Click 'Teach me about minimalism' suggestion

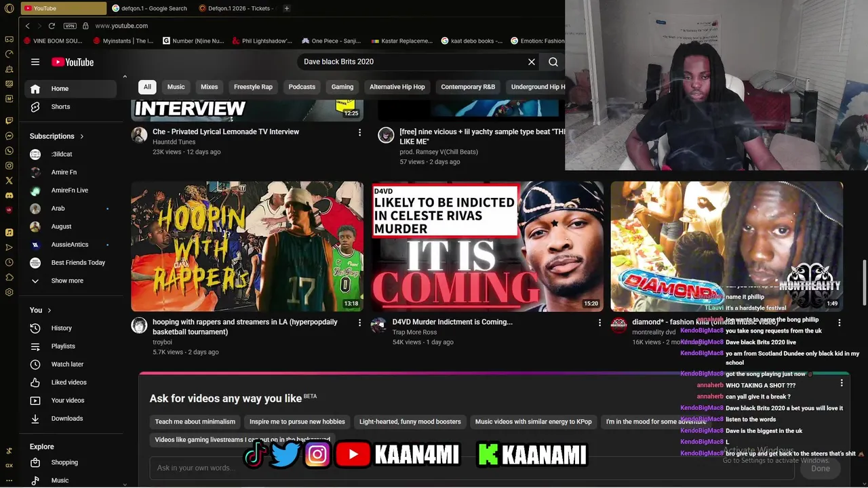(x=195, y=422)
